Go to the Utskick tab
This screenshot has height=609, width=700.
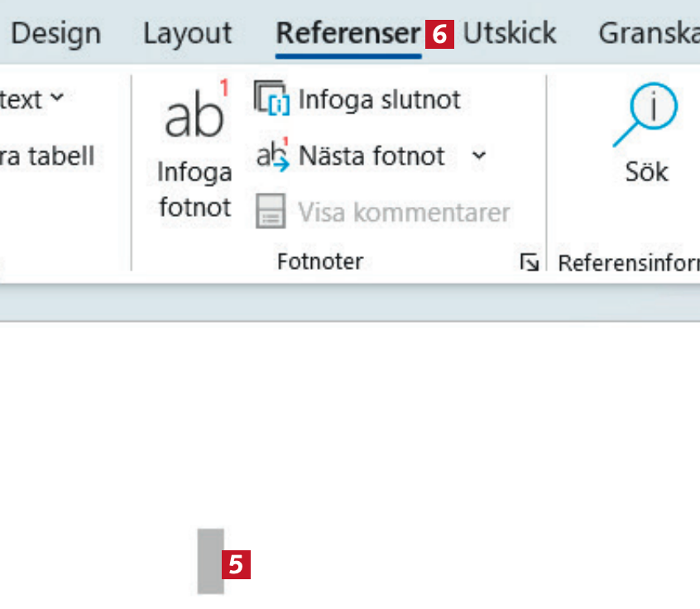[510, 34]
